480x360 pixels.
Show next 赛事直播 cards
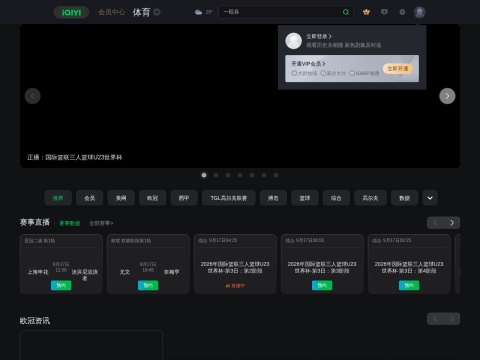(452, 223)
